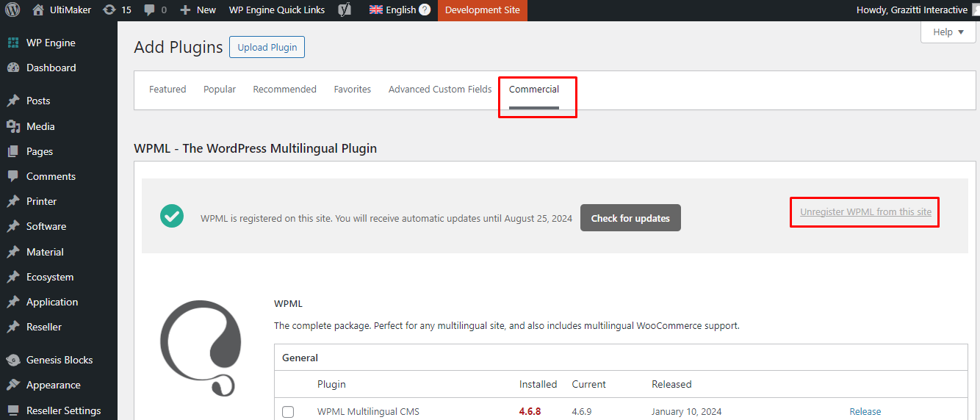
Task: Click the Media library icon
Action: coord(13,126)
